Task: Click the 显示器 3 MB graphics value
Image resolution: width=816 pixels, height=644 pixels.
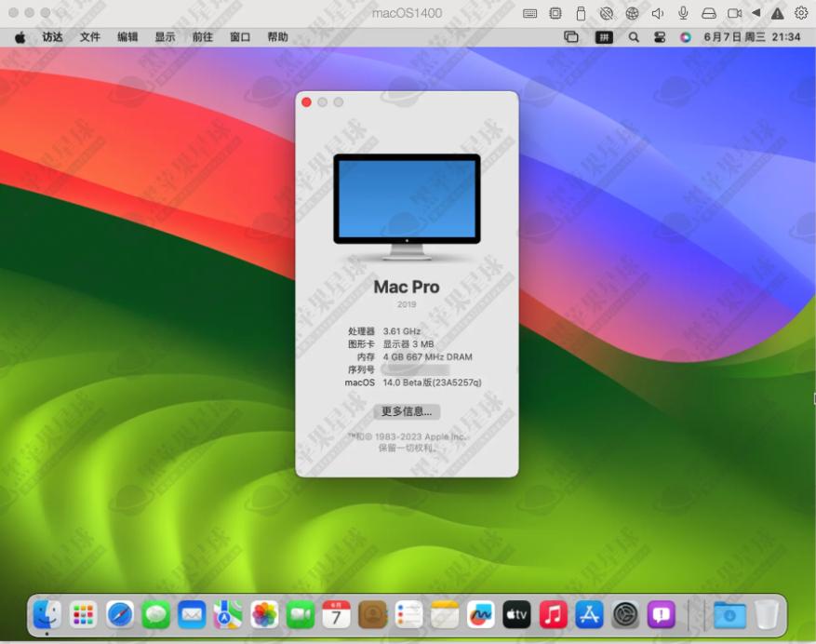Action: click(x=408, y=344)
